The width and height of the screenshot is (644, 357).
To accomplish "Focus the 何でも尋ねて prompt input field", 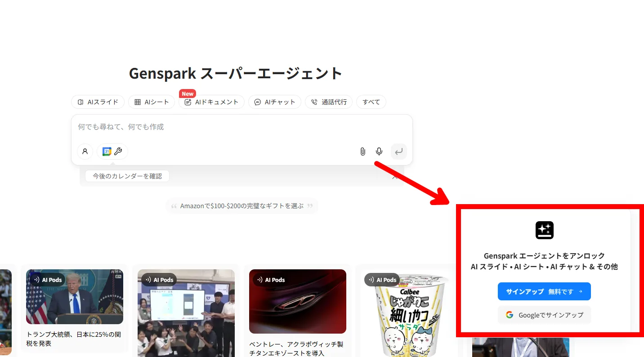I will click(242, 127).
